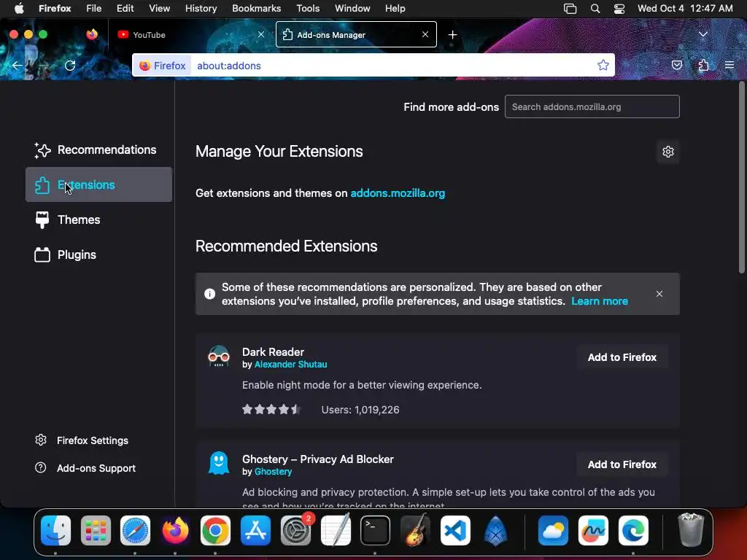Click the extensions tools gear button
747x560 pixels.
668,152
